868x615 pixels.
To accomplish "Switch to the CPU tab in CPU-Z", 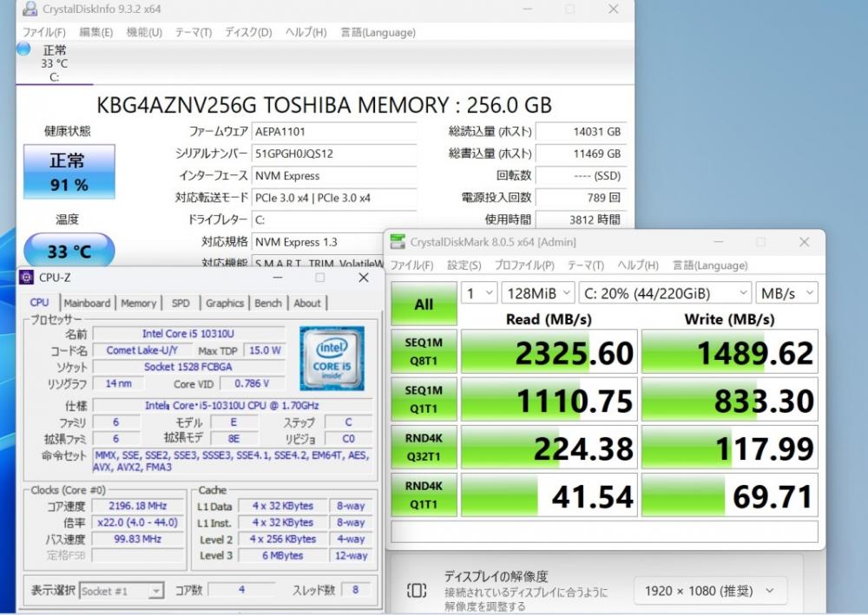I will [39, 303].
